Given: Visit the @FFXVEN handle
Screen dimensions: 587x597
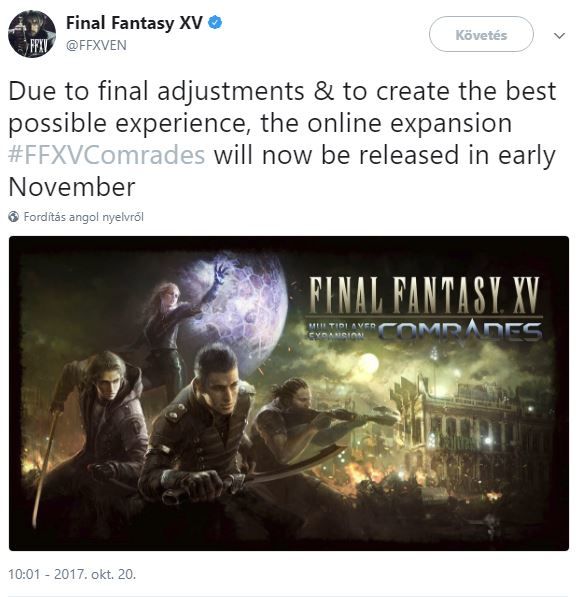Looking at the screenshot, I should click(96, 45).
